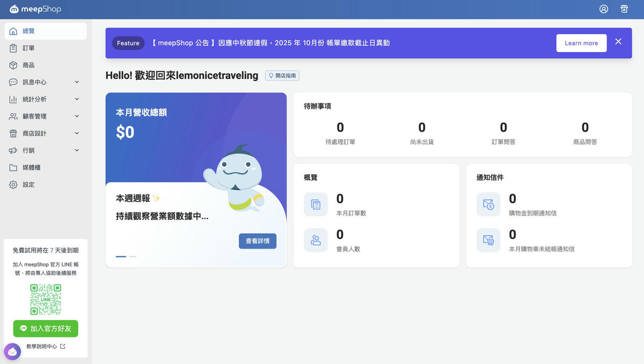Expand the 統計分析 submenu
Image resolution: width=644 pixels, height=364 pixels.
coord(77,99)
